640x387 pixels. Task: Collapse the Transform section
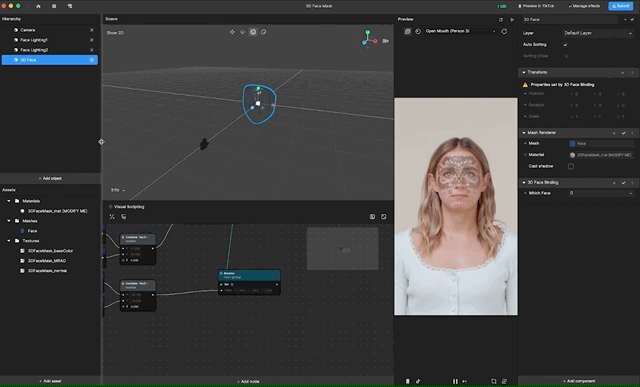point(524,73)
